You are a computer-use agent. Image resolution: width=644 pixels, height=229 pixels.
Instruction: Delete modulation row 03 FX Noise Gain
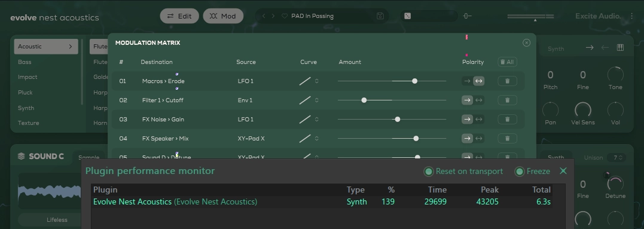click(x=507, y=119)
